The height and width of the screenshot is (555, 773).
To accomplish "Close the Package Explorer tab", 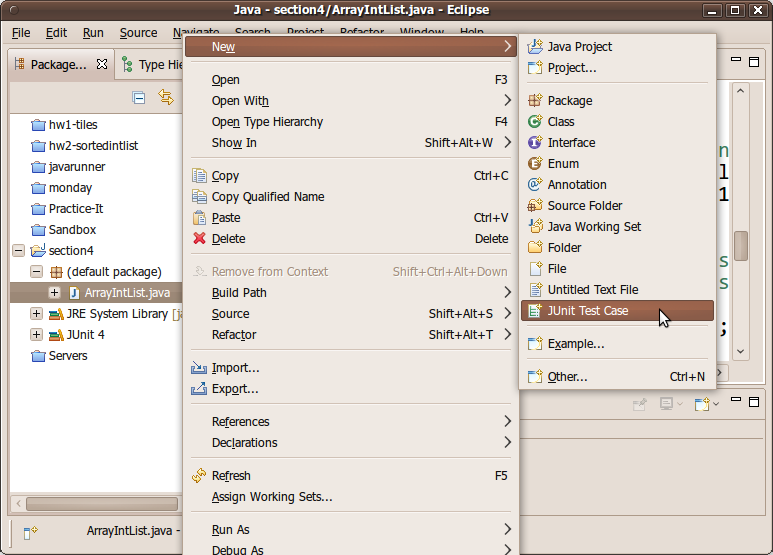I will click(x=102, y=65).
